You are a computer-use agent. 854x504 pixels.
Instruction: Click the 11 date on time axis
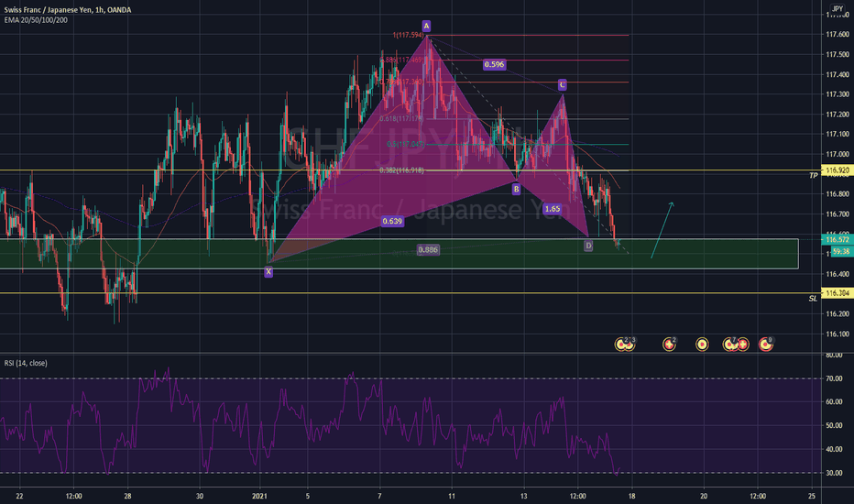(452, 496)
